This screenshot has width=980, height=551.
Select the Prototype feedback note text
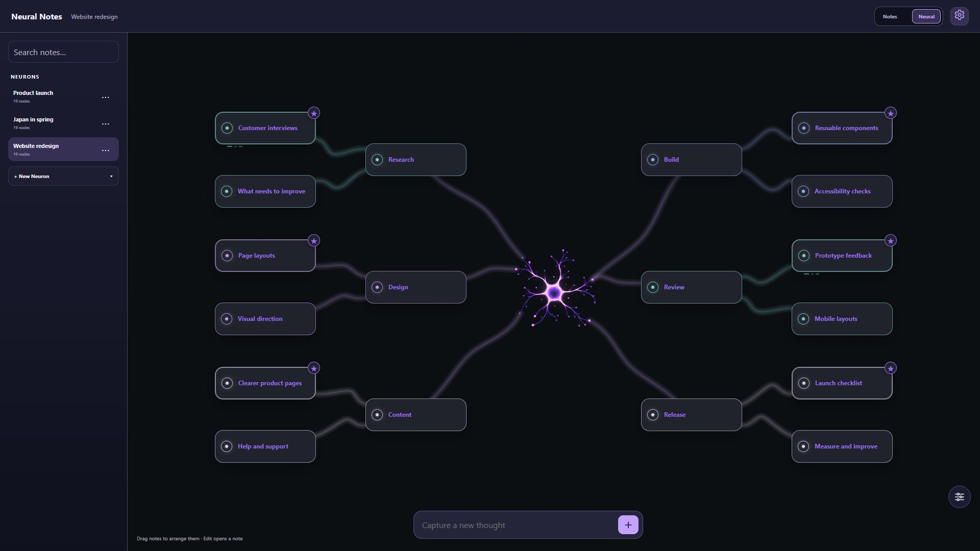(843, 256)
